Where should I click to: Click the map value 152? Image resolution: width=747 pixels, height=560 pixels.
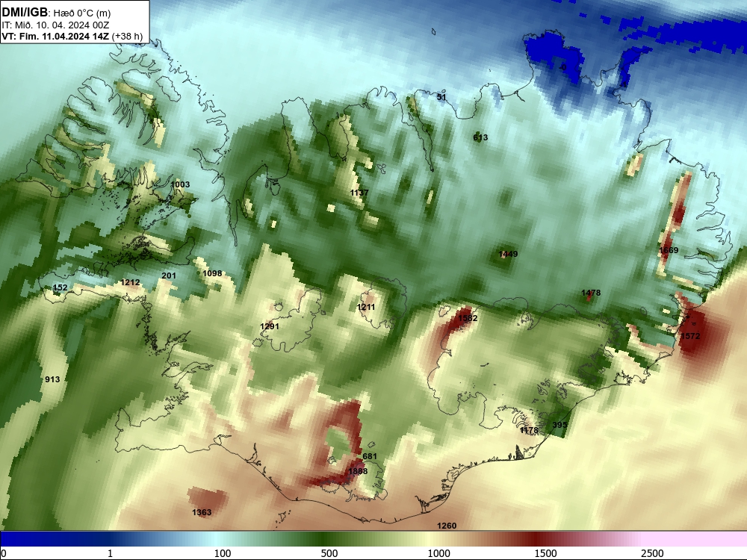pos(60,287)
